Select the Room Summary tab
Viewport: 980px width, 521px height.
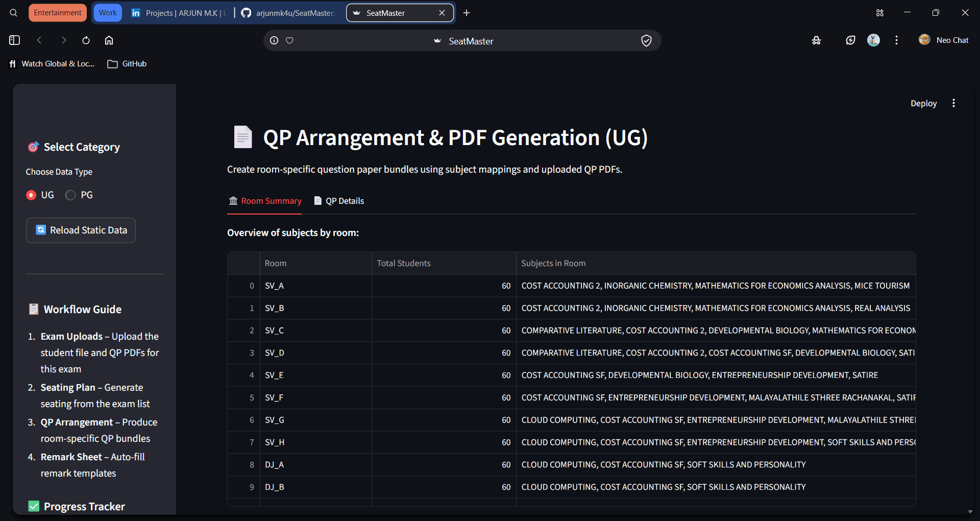(x=265, y=201)
